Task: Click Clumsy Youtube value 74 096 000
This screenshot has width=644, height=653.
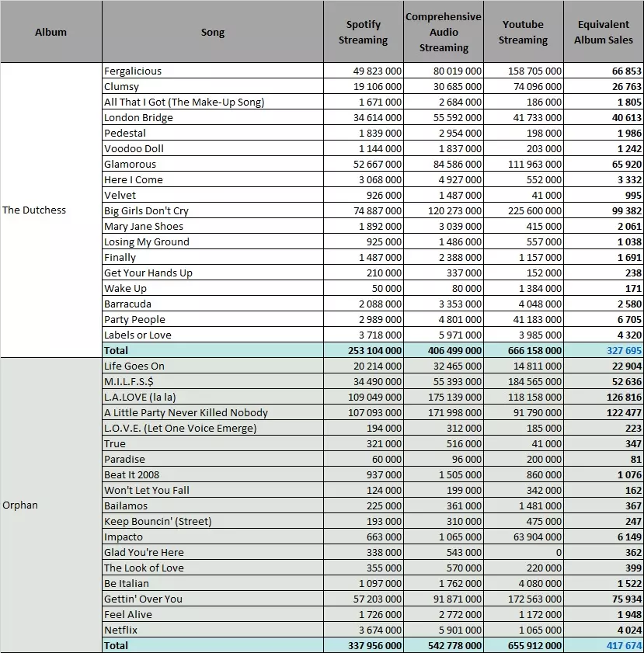Action: pos(523,86)
